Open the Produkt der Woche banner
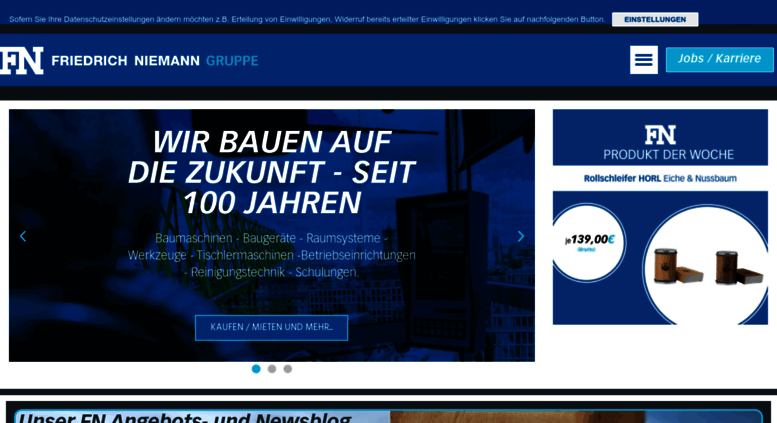 660,137
